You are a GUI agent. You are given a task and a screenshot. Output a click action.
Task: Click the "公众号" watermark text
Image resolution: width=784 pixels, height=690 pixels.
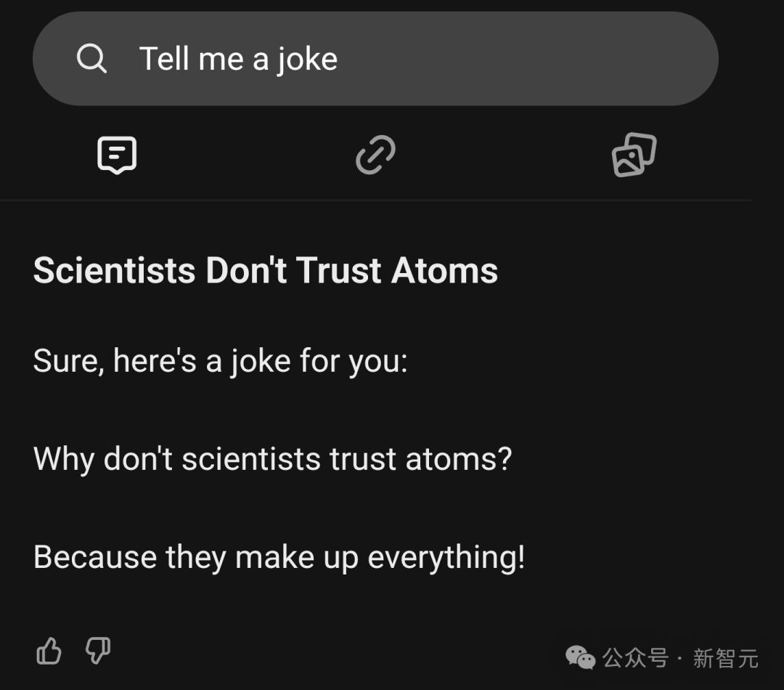pyautogui.click(x=636, y=658)
